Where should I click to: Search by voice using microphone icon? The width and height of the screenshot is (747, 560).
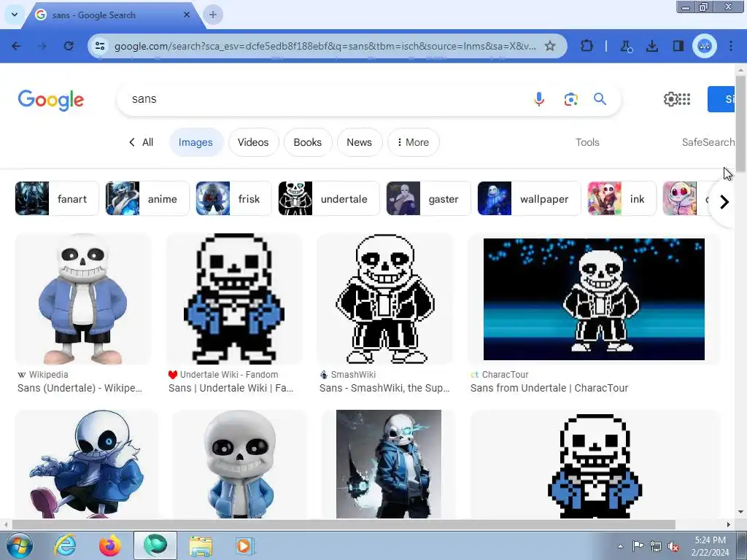539,99
